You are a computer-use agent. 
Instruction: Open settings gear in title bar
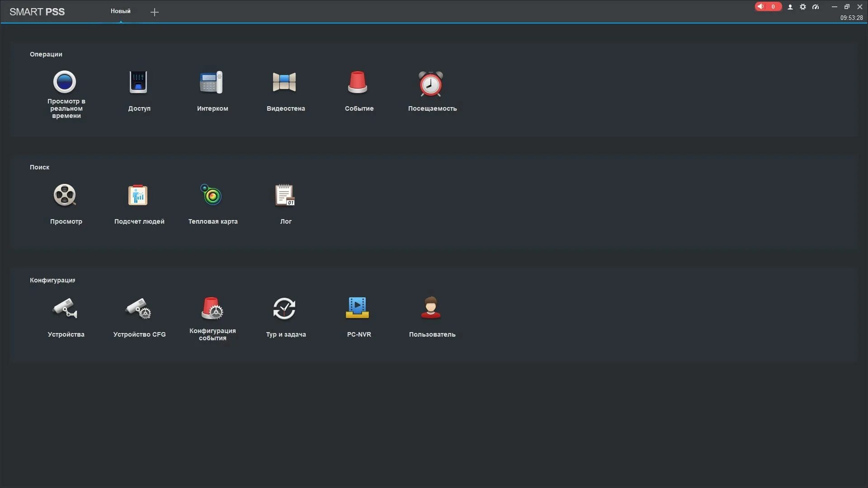pyautogui.click(x=803, y=7)
